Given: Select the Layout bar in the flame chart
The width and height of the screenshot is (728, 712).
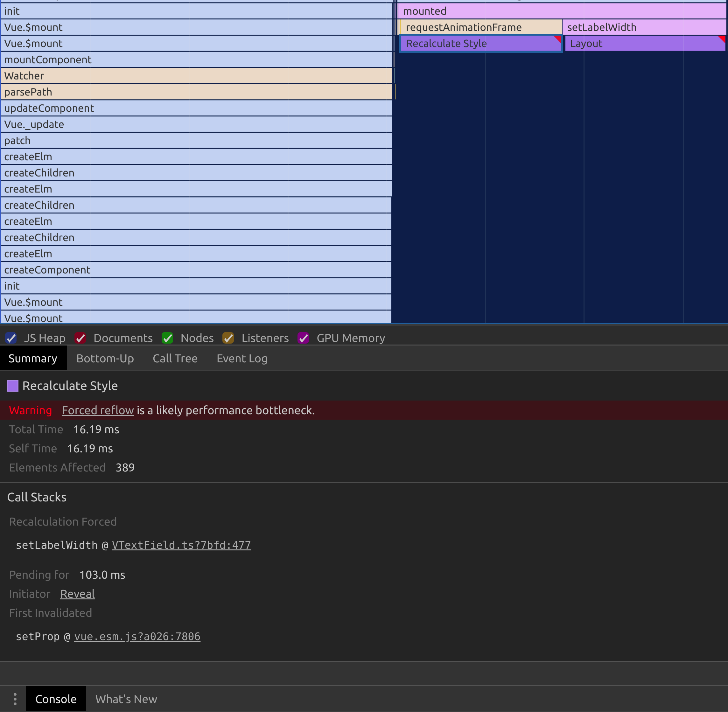Looking at the screenshot, I should 636,43.
